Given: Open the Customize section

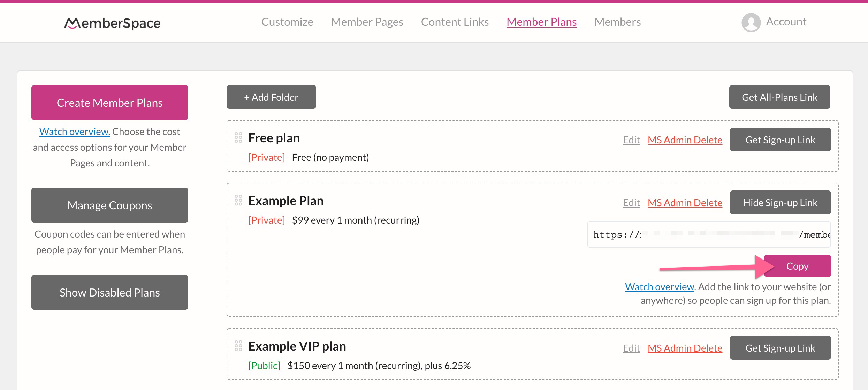Looking at the screenshot, I should tap(287, 22).
